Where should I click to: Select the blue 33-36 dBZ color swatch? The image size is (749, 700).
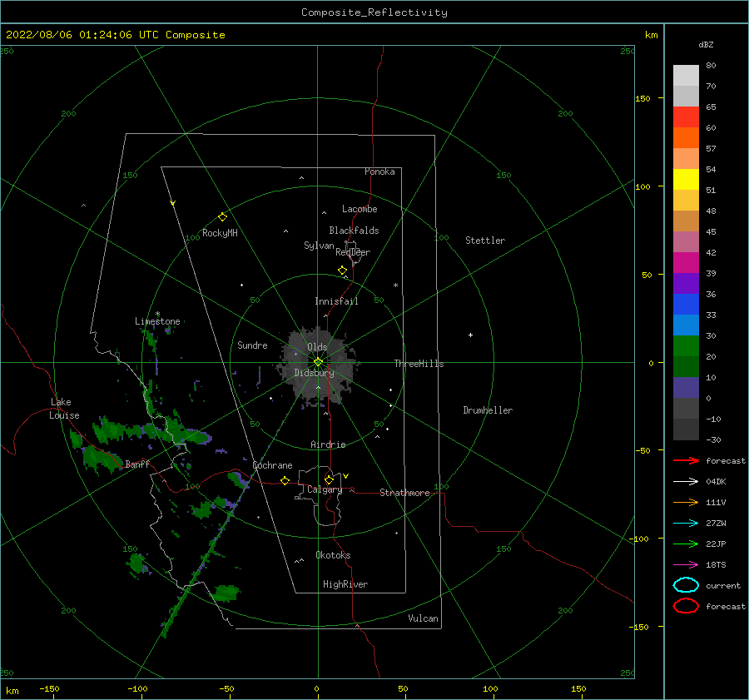pyautogui.click(x=686, y=305)
